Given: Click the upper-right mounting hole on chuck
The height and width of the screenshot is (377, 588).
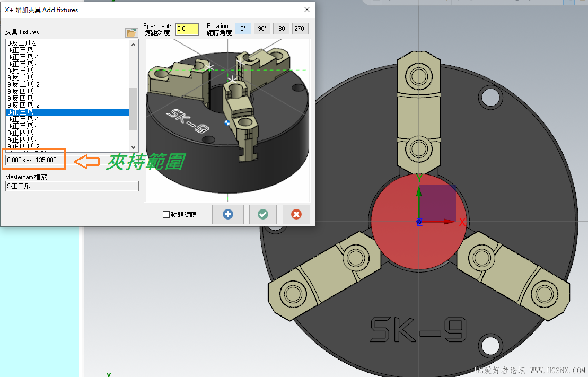Looking at the screenshot, I should [490, 97].
